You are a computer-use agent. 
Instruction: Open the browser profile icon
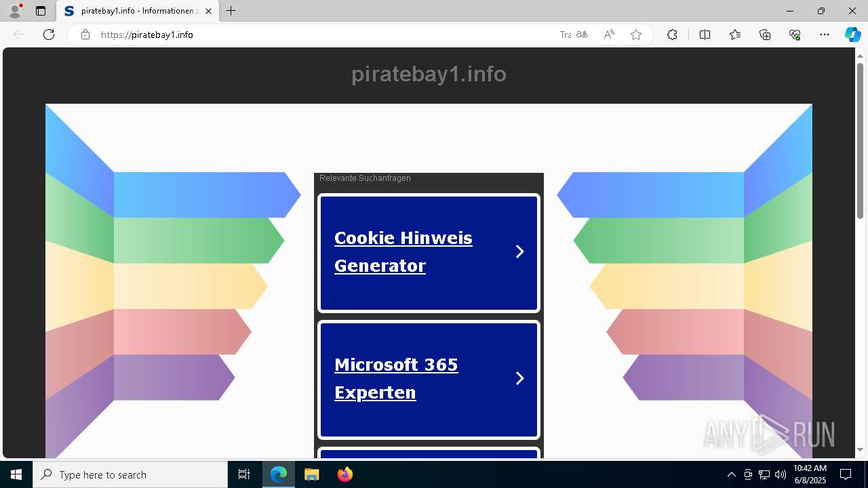point(14,11)
